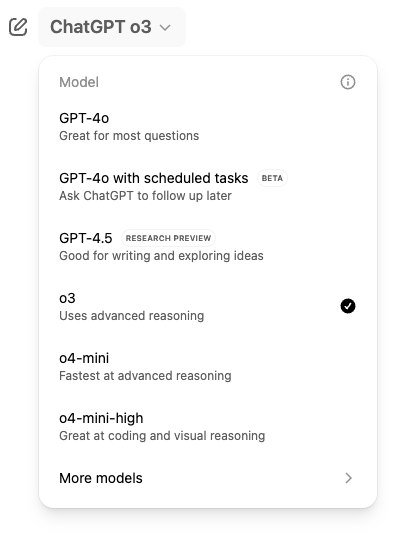
Task: Click 'Fastest at advanced reasoning' description
Action: click(x=145, y=376)
